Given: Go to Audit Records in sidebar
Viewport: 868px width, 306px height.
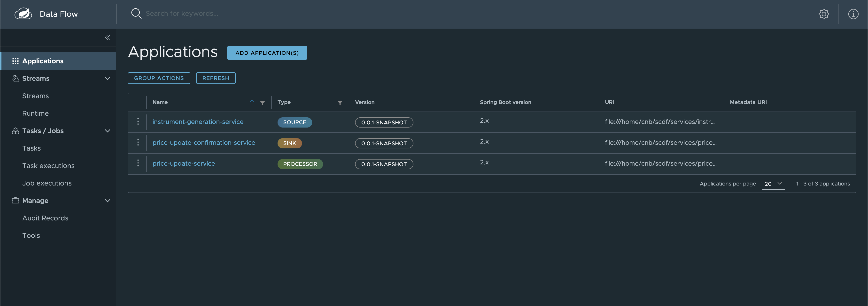Looking at the screenshot, I should (45, 218).
